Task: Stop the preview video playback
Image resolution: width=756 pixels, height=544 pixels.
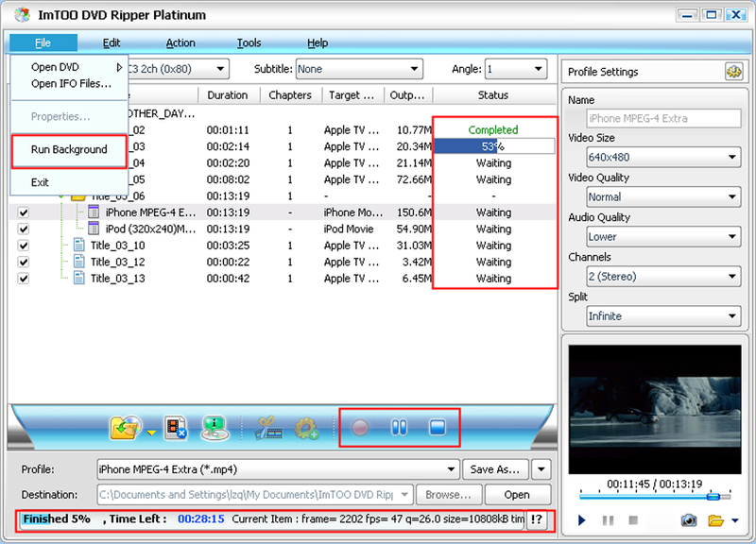Action: (x=633, y=520)
